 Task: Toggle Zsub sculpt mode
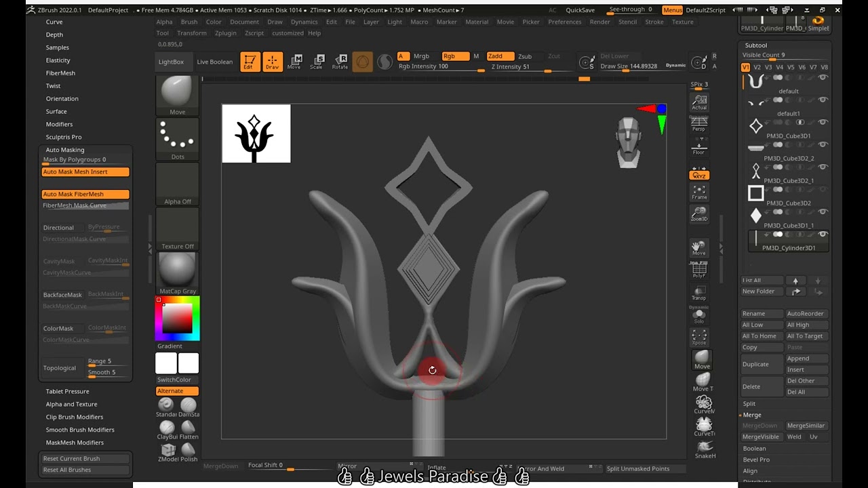(525, 56)
